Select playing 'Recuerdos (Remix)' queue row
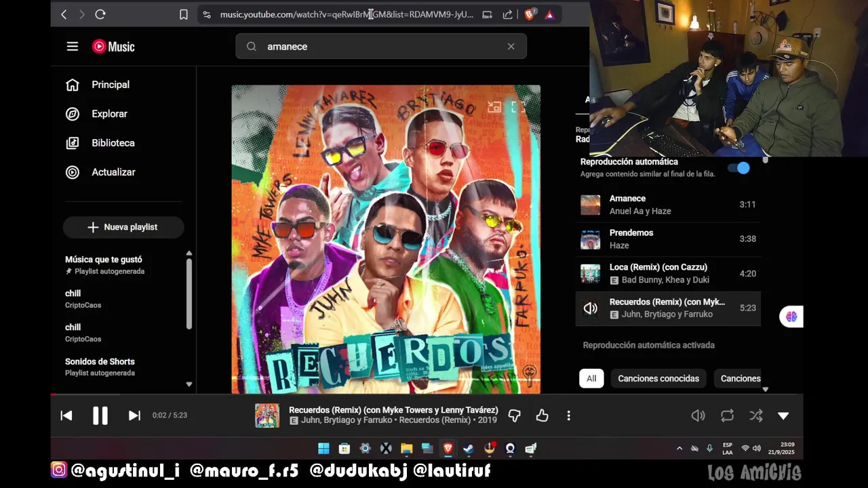The height and width of the screenshot is (488, 868). click(668, 308)
